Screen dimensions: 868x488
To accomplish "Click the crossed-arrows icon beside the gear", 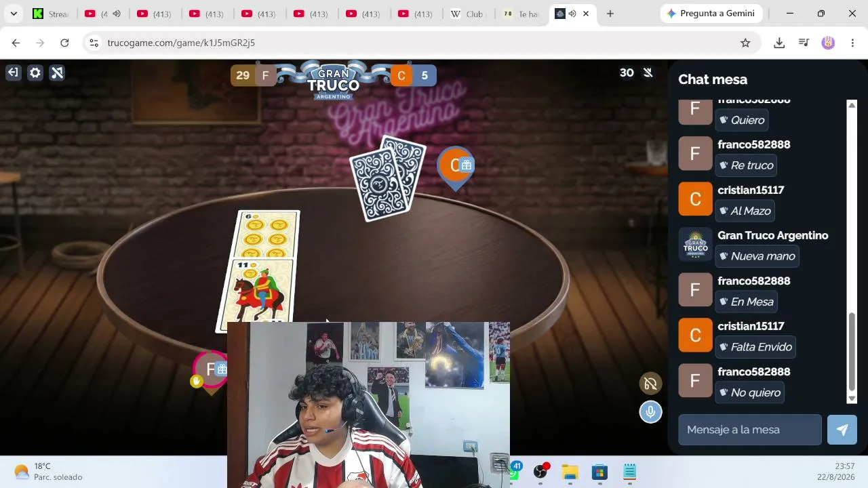I will [x=57, y=73].
